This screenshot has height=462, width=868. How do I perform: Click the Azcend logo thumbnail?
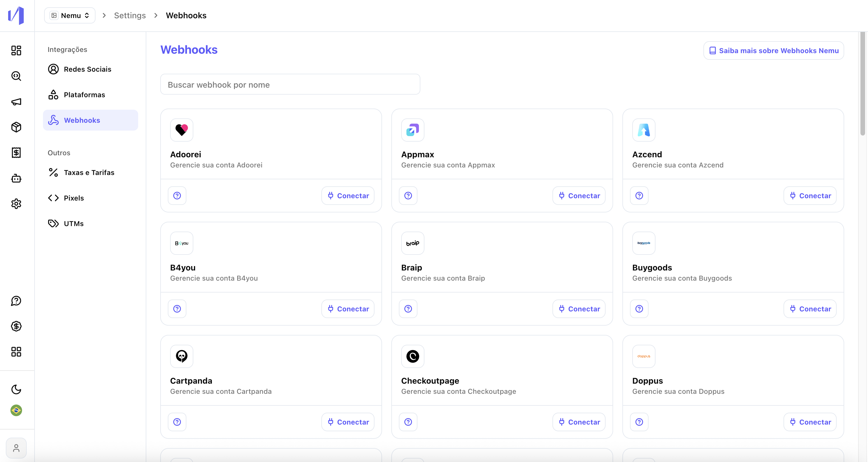[x=644, y=130]
